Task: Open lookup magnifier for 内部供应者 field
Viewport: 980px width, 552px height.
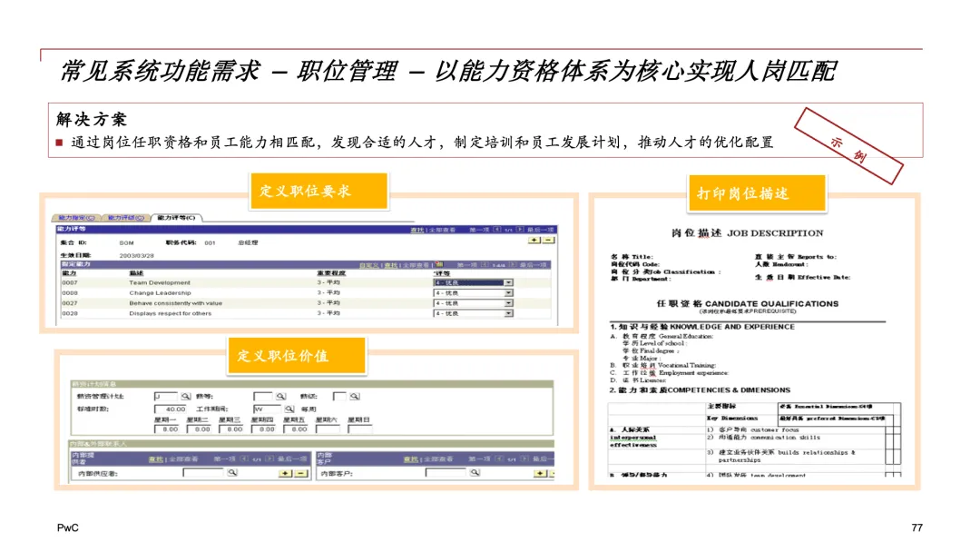Action: click(232, 473)
